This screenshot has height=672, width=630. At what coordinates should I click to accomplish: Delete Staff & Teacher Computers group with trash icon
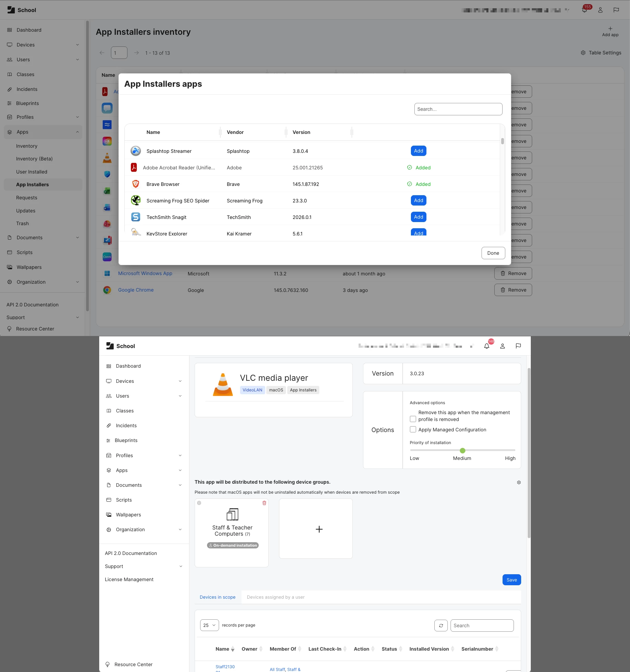[x=264, y=503]
